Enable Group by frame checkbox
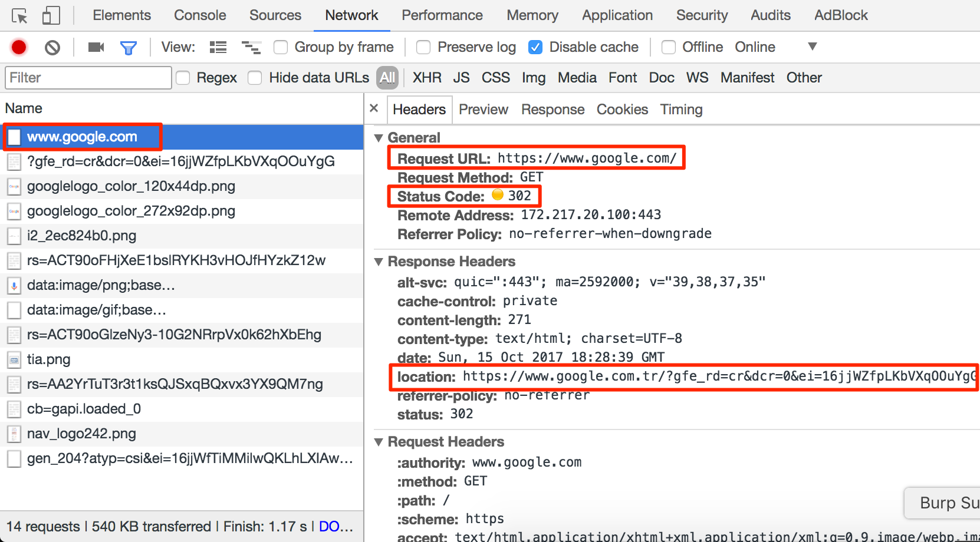 click(x=281, y=47)
